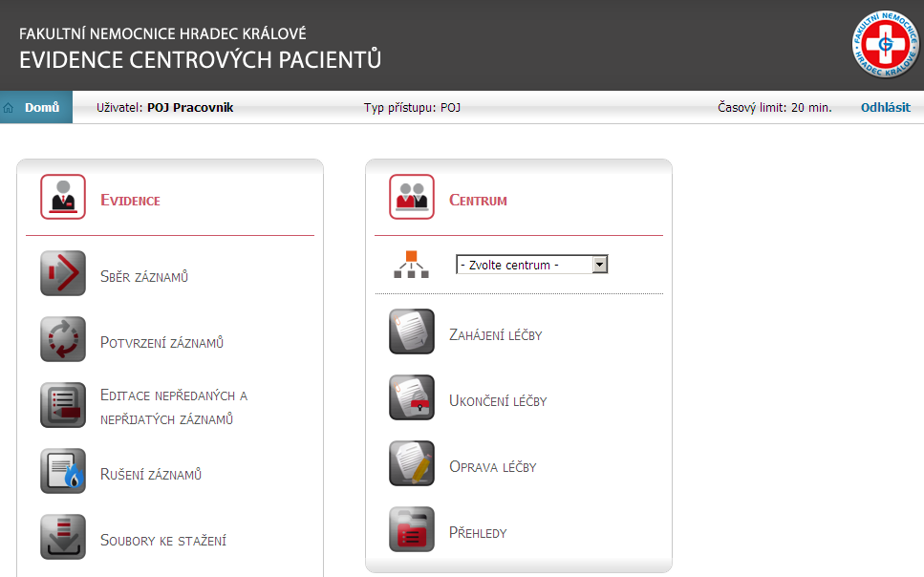924x577 pixels.
Task: Click the Zahájení léčby document icon
Action: coord(412,331)
